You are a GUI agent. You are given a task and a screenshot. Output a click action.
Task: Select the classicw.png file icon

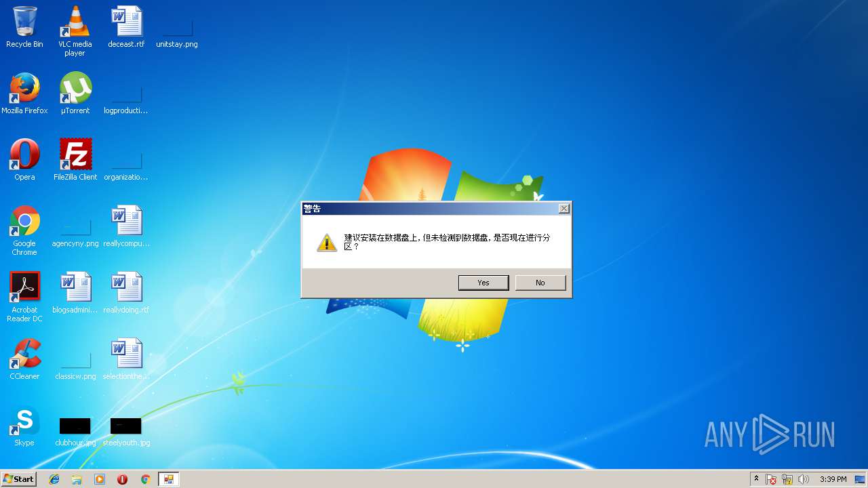click(75, 365)
